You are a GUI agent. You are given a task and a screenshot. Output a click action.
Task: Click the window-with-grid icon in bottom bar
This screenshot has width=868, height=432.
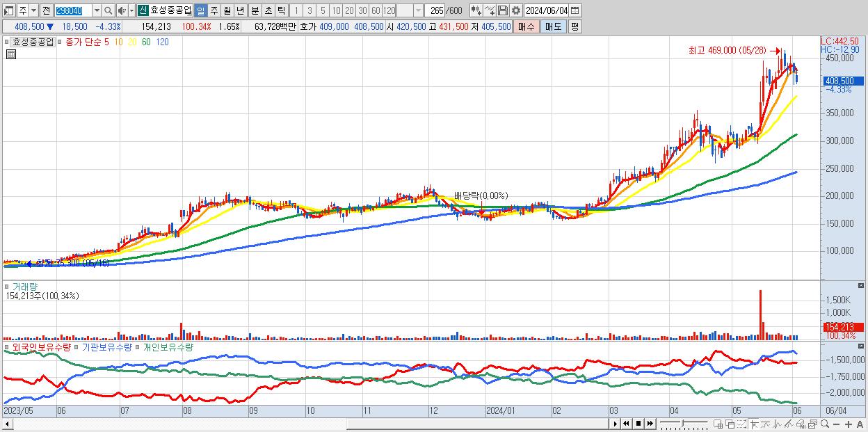(718, 424)
